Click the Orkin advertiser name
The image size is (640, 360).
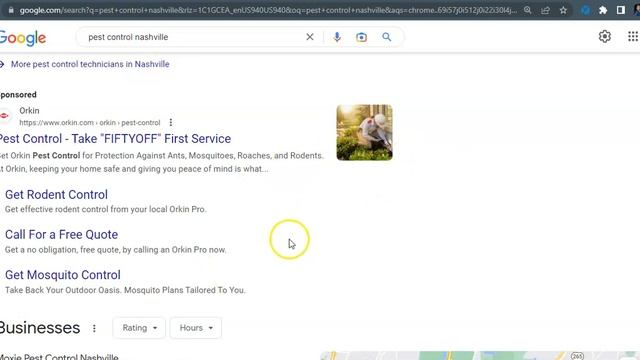coord(29,111)
